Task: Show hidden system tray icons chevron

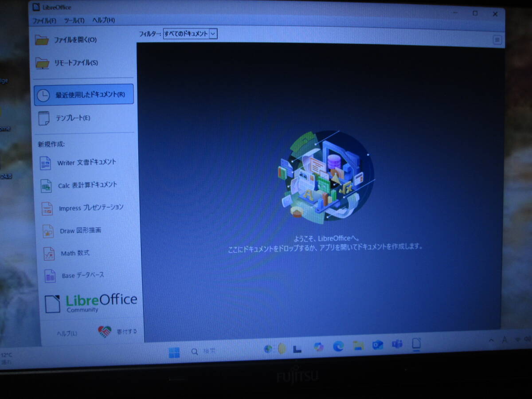Action: pos(491,340)
